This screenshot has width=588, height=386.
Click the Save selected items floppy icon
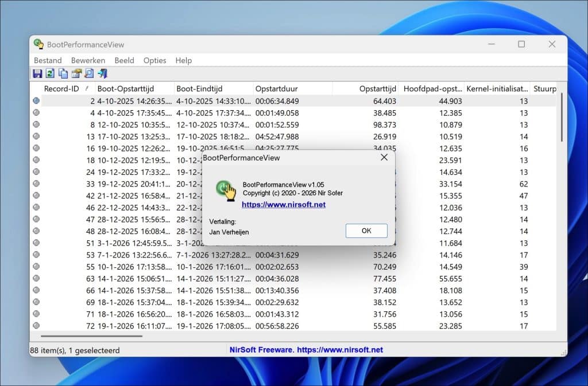tap(37, 73)
